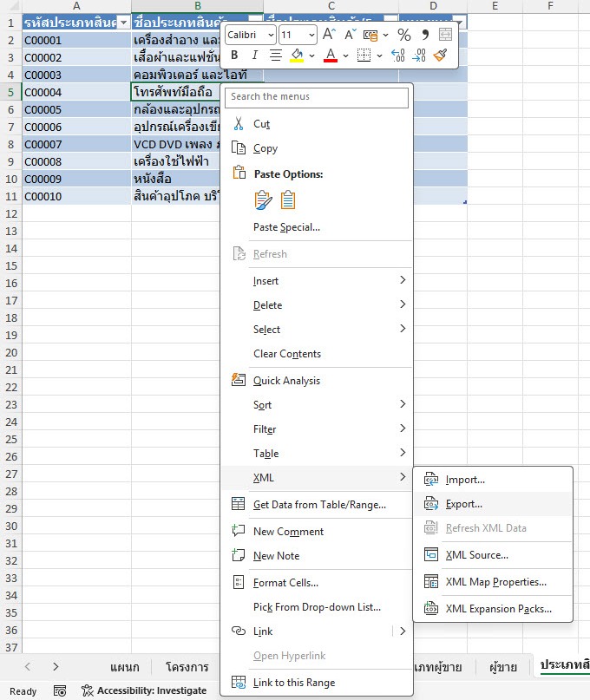Screen dimensions: 590x700
Task: Click Paste match destination formatting icon
Action: [288, 200]
